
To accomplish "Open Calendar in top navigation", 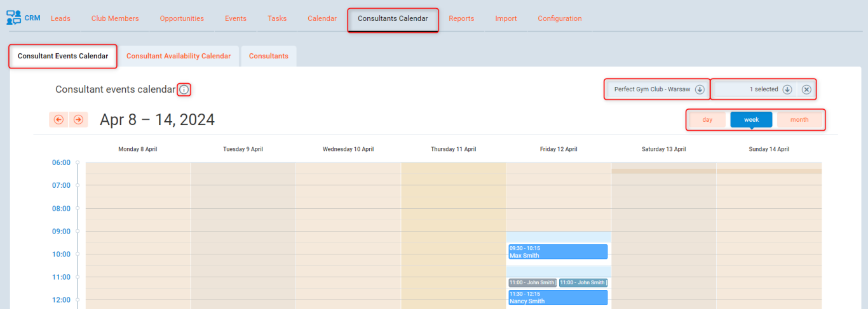I will pyautogui.click(x=322, y=18).
